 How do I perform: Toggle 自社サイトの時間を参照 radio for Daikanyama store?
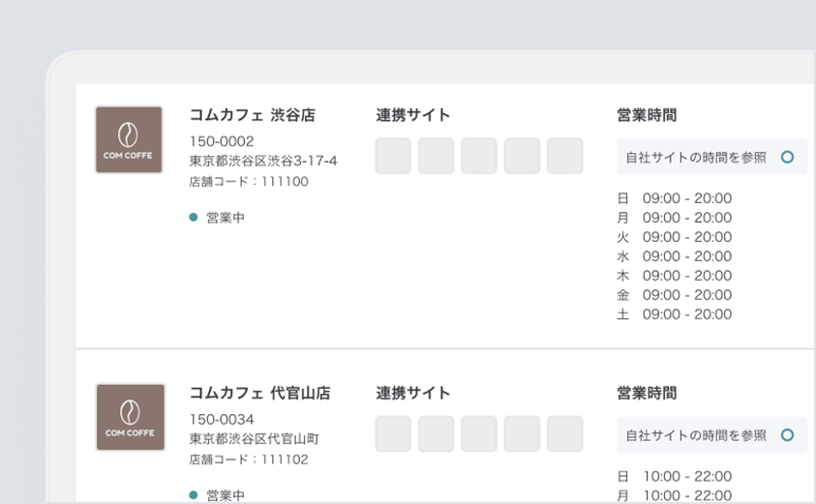[x=787, y=434]
